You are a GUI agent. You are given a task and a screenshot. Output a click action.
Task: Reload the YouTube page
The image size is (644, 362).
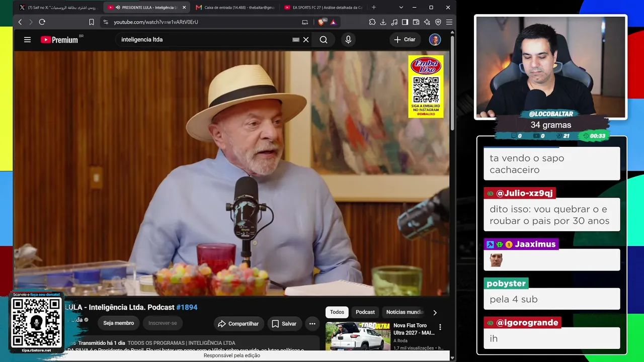(x=42, y=22)
